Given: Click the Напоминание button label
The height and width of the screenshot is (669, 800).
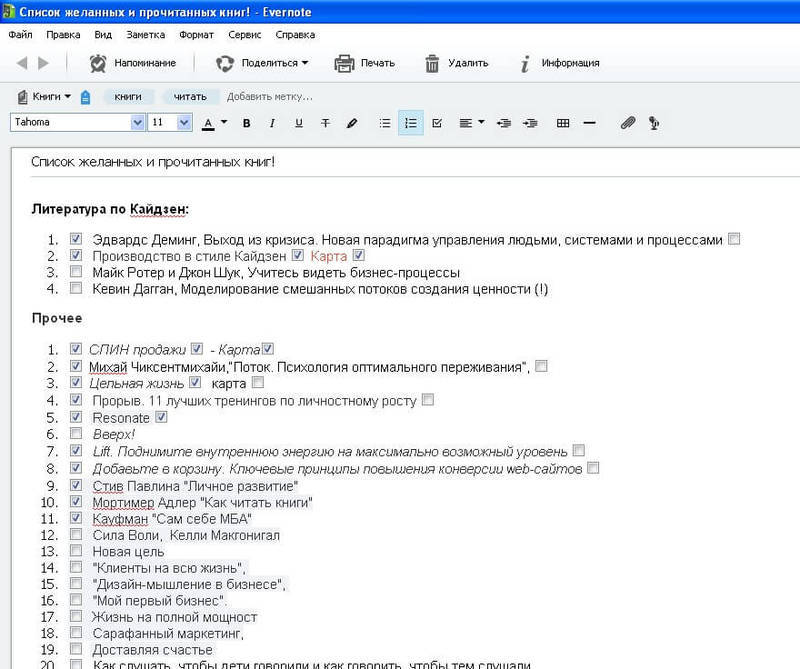Looking at the screenshot, I should coord(145,63).
